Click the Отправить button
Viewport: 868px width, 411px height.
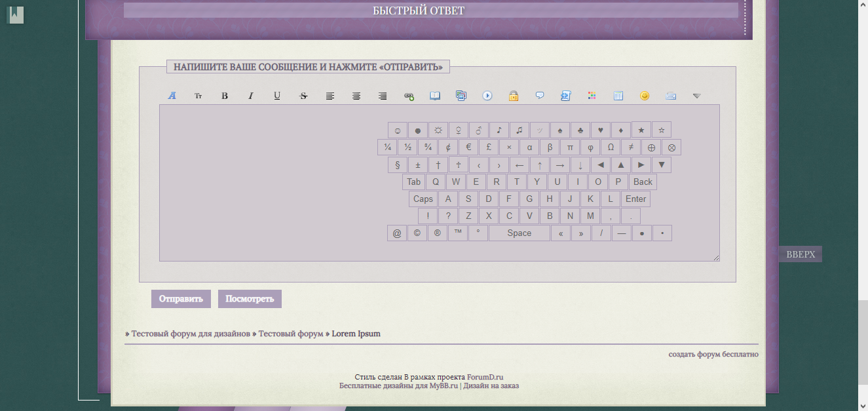click(x=181, y=299)
